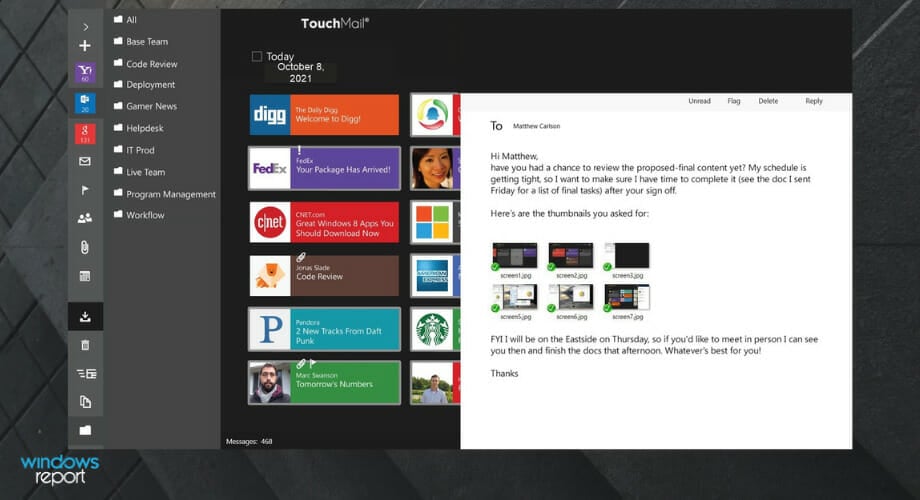Open the Helpdesk folder
Image resolution: width=920 pixels, height=500 pixels.
tap(138, 128)
